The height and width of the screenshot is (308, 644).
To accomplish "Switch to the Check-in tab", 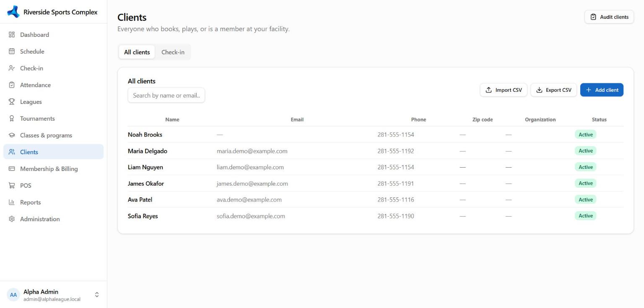I will point(173,52).
